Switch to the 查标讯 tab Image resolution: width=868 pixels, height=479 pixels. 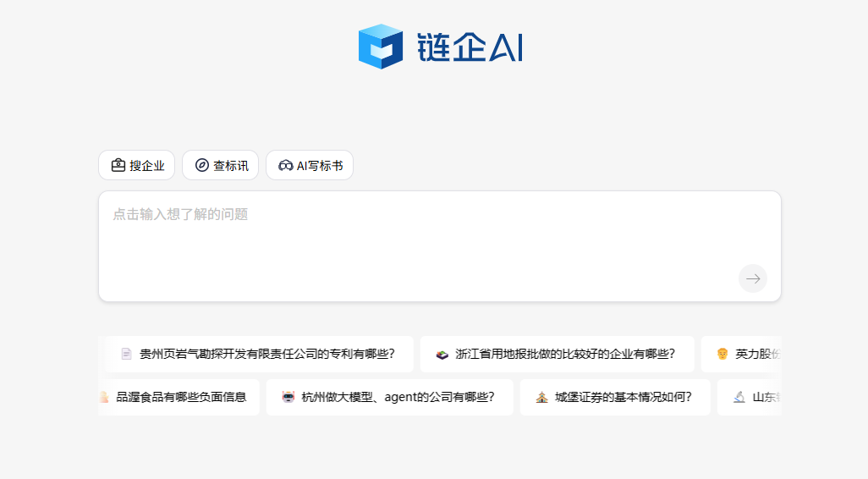220,165
